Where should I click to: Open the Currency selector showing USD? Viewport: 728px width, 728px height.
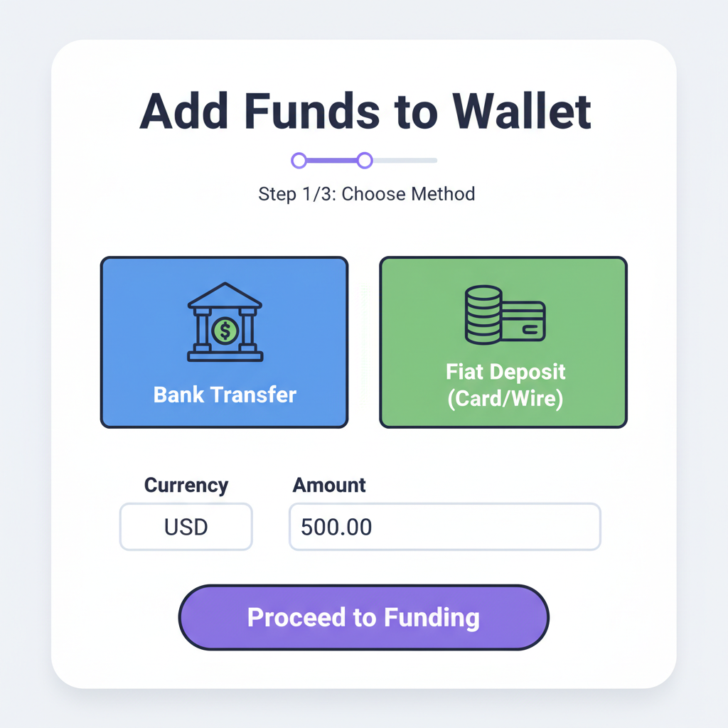[186, 526]
